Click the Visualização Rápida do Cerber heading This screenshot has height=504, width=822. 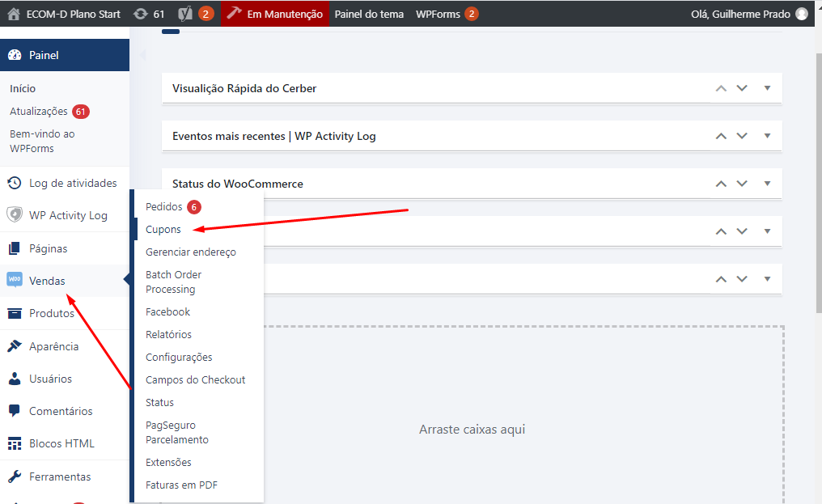244,88
